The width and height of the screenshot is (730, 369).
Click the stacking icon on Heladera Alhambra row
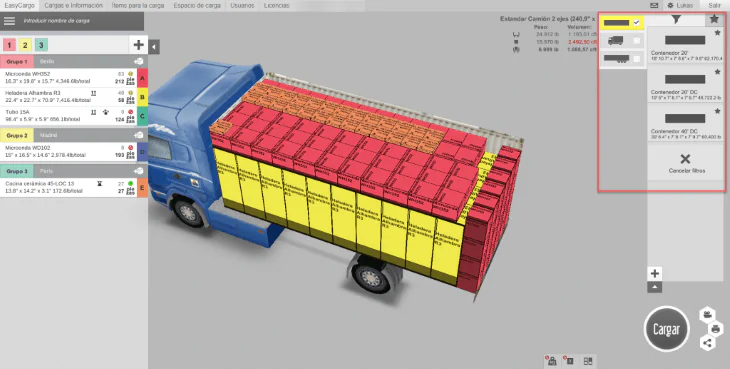[x=94, y=93]
